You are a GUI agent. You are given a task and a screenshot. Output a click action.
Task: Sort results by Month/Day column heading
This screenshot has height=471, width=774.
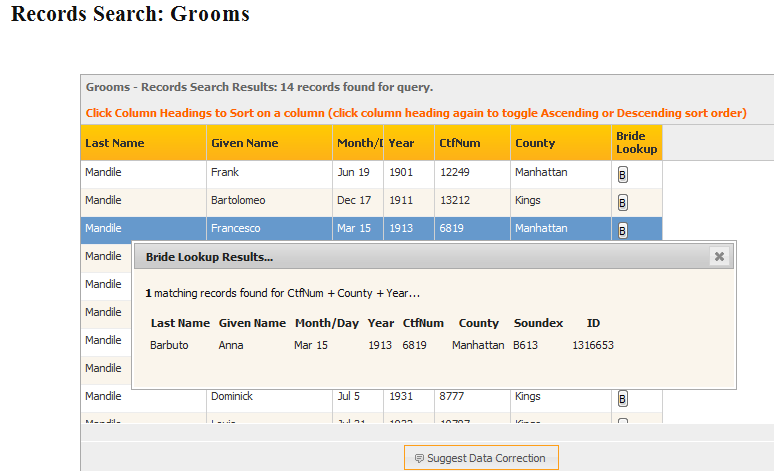[358, 143]
